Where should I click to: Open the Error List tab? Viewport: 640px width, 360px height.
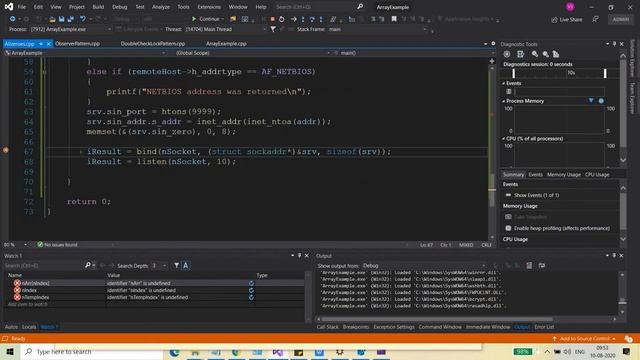coord(544,327)
